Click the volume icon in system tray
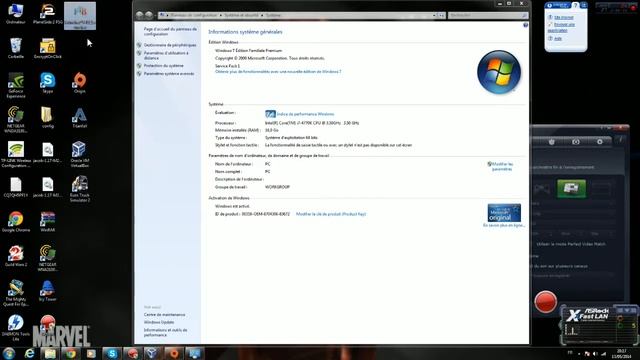This screenshot has height=360, width=640. (x=595, y=353)
